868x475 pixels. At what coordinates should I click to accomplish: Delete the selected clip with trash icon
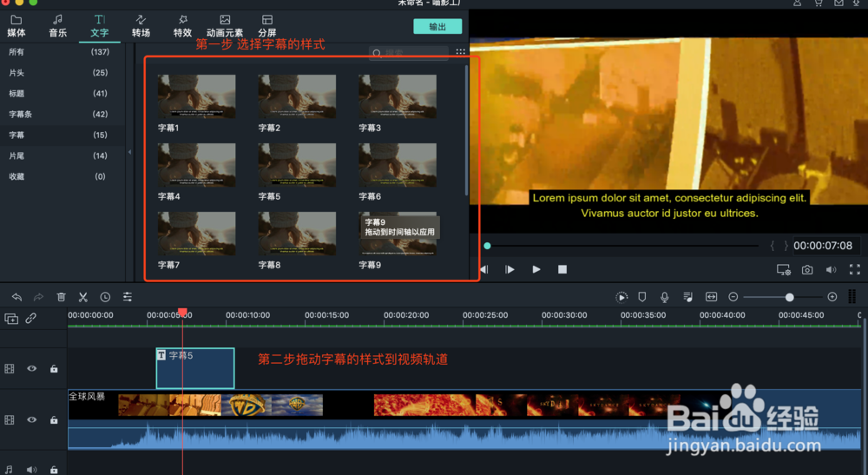tap(61, 297)
